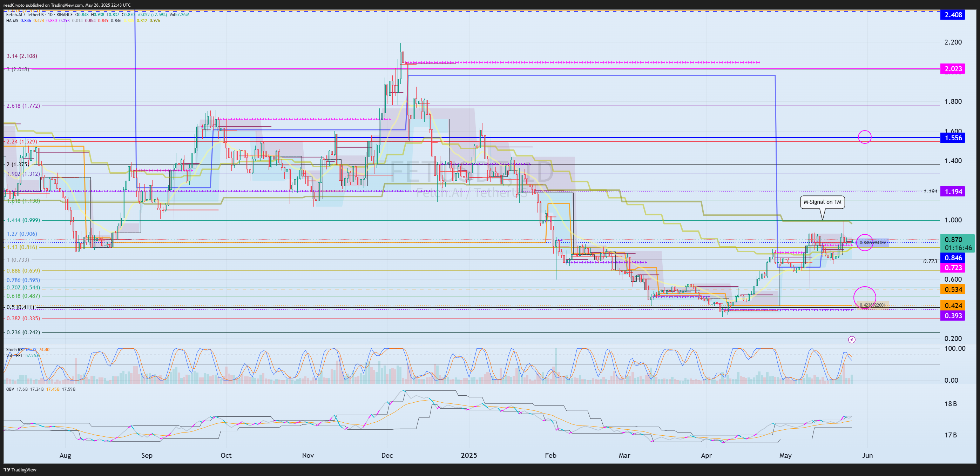Click the 0.4236922001 price tag label
This screenshot has height=476, width=980.
point(872,305)
